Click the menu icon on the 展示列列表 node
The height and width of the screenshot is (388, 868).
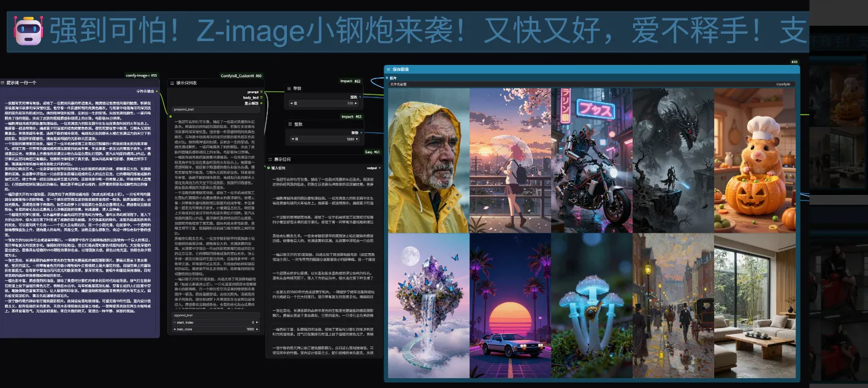coord(172,83)
